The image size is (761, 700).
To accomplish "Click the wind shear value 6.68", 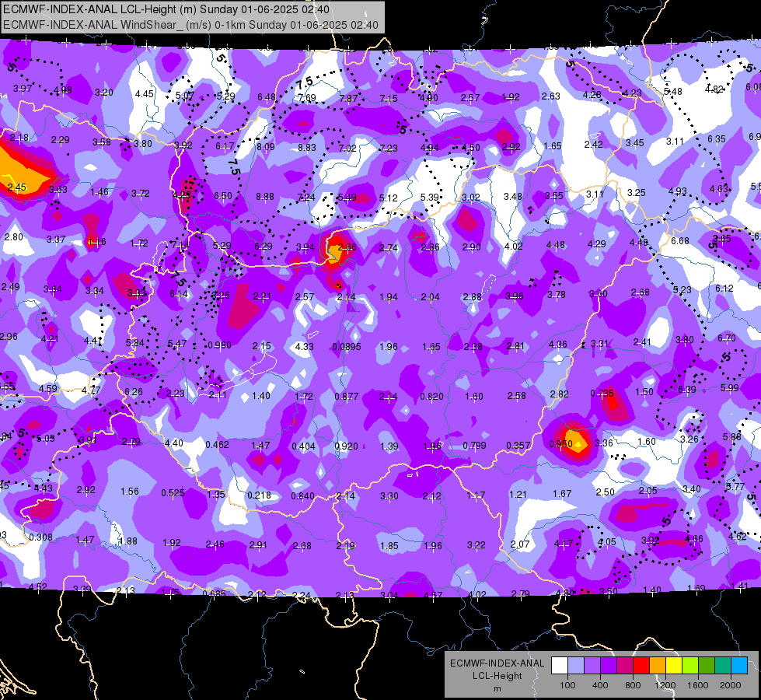I will point(680,241).
